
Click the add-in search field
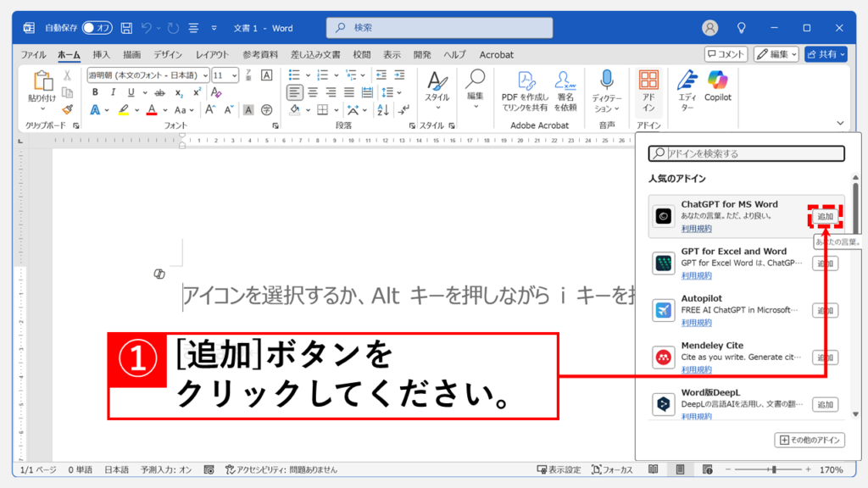pos(746,153)
